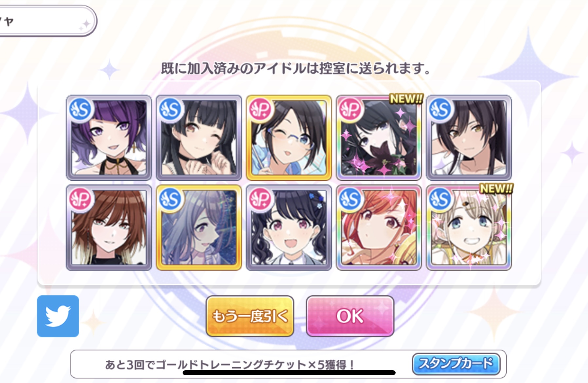Open the gray-haired idol gold-framed card
The width and height of the screenshot is (588, 383).
[x=199, y=228]
